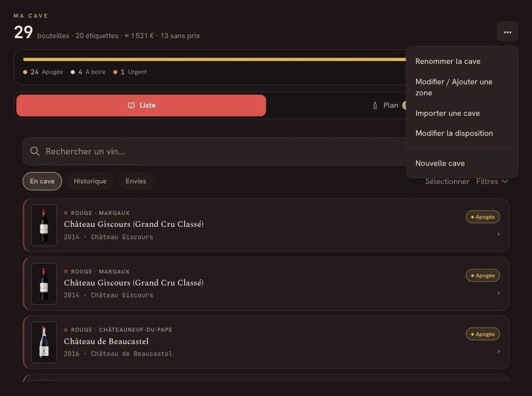Select Importer une cave
The height and width of the screenshot is (396, 532).
point(447,113)
